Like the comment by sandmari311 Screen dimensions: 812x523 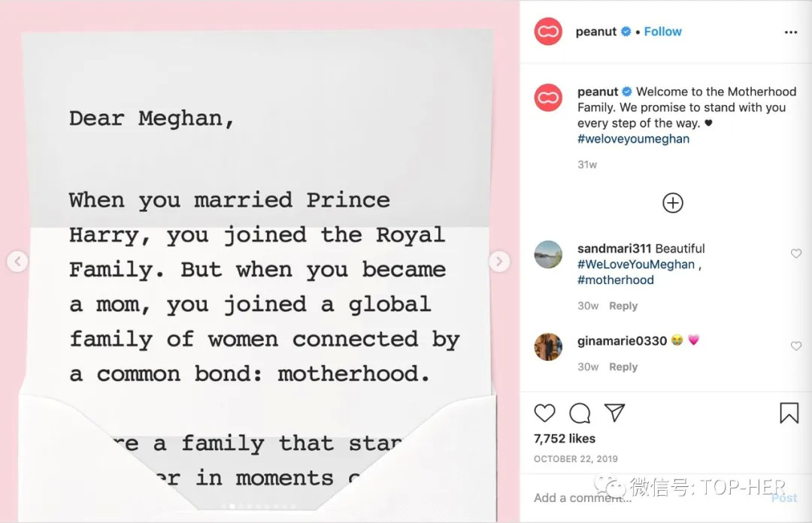[x=796, y=254]
